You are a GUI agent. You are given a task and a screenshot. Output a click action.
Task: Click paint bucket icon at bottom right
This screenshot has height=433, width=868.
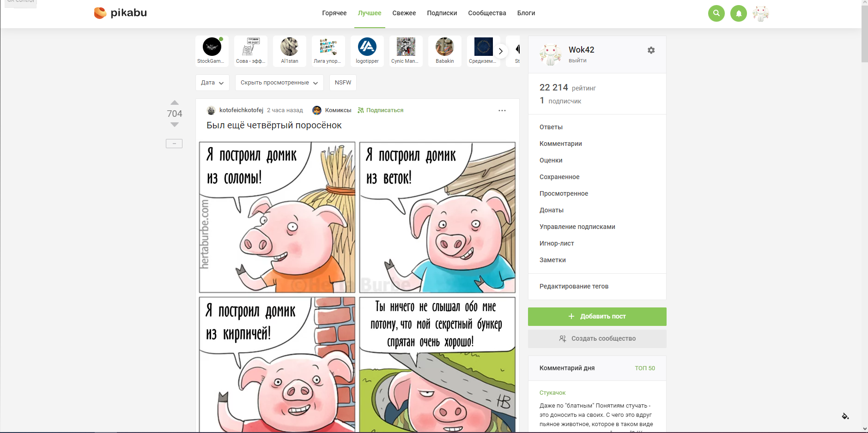click(x=845, y=416)
